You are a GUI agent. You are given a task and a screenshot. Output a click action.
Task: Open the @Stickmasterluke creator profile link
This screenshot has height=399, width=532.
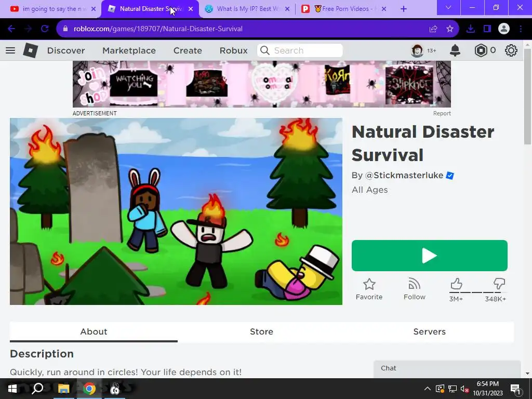pos(404,176)
